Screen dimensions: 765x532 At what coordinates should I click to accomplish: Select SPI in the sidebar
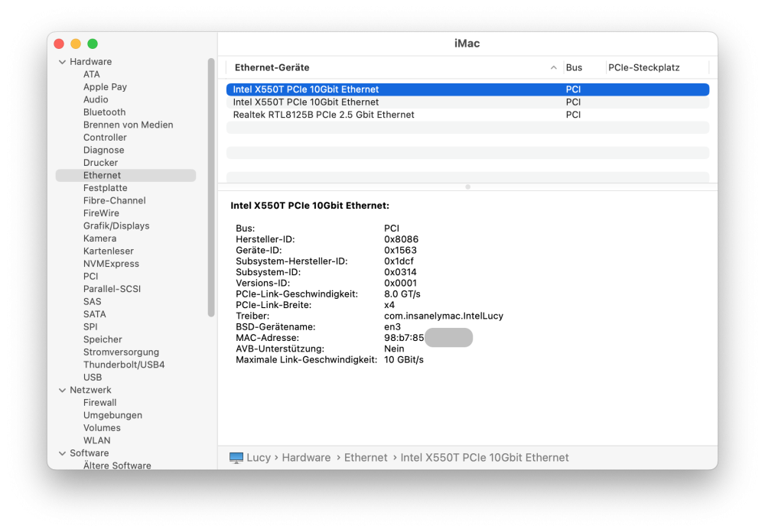coord(90,326)
